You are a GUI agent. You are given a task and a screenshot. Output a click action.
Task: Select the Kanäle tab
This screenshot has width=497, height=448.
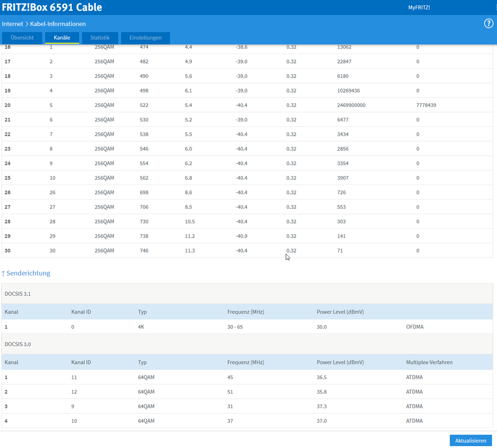point(62,38)
